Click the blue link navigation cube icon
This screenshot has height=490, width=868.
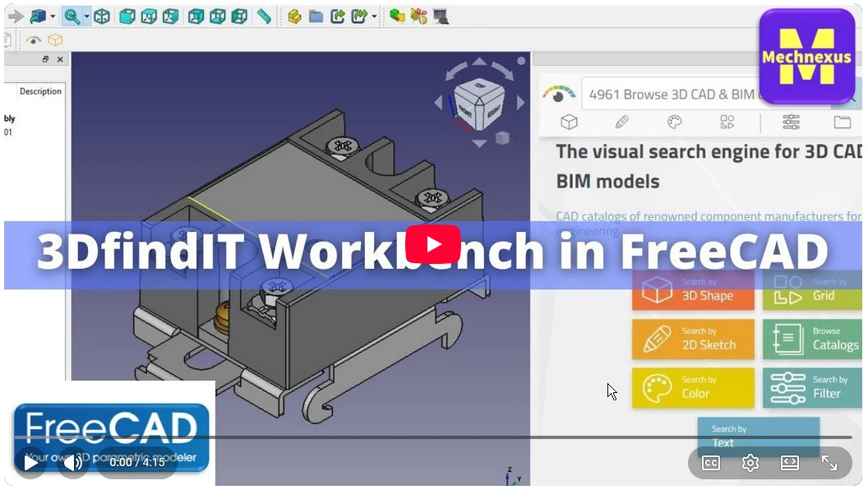pos(38,16)
